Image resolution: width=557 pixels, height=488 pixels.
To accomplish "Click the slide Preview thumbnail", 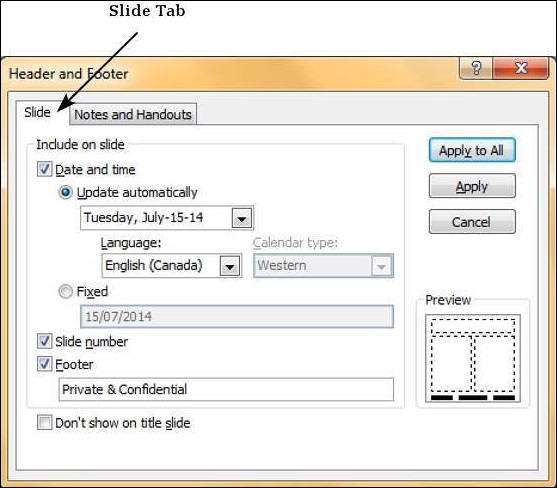I will (473, 358).
